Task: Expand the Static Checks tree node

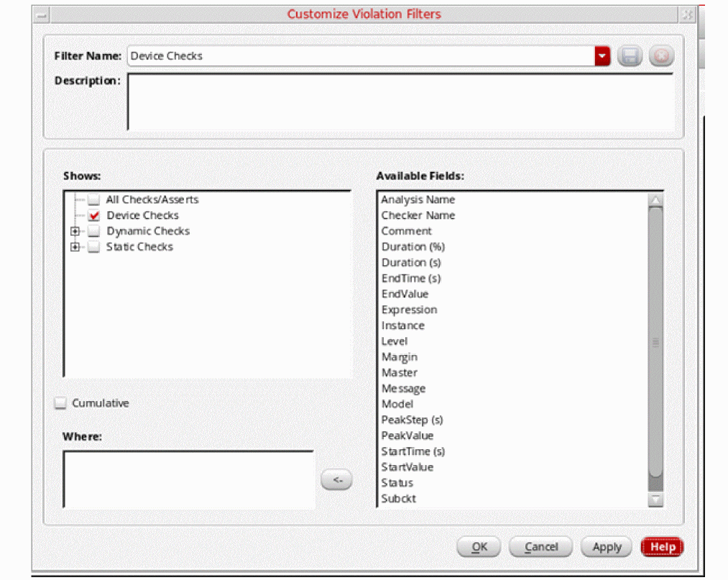Action: pos(75,247)
